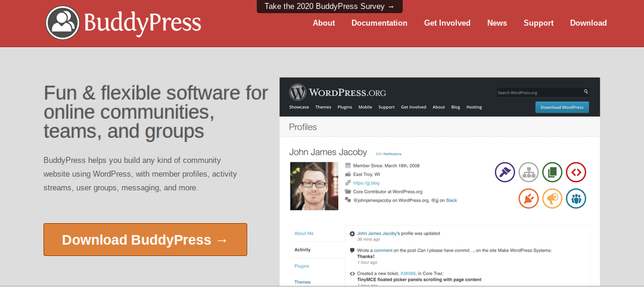Click Themes in the WordPress.org top nav
This screenshot has height=287, width=644.
click(323, 107)
